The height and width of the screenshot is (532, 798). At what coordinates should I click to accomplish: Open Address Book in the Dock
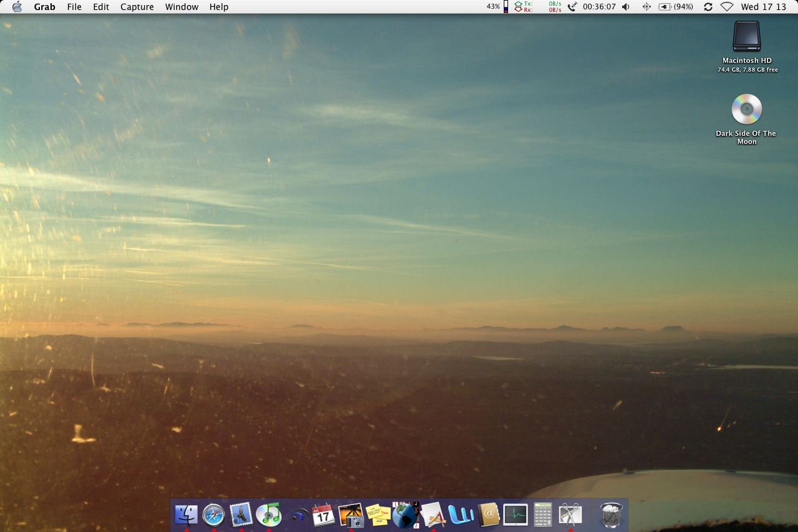[488, 515]
